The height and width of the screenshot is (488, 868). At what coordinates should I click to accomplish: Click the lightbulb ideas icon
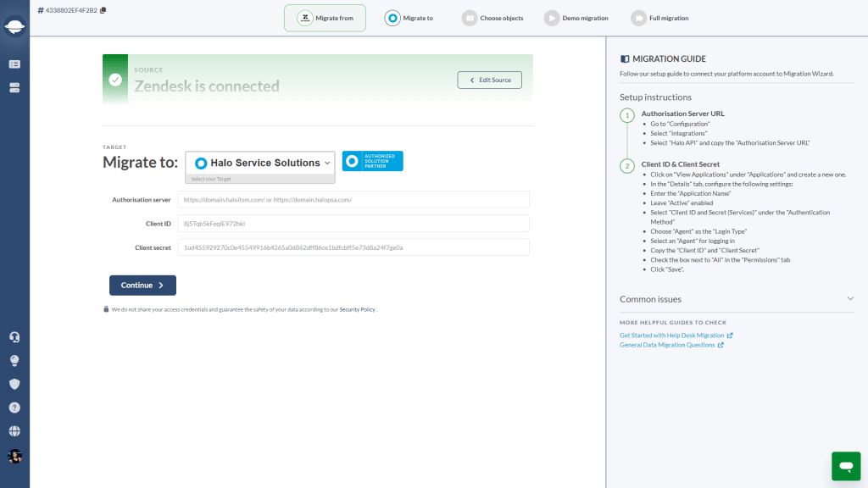pyautogui.click(x=15, y=361)
